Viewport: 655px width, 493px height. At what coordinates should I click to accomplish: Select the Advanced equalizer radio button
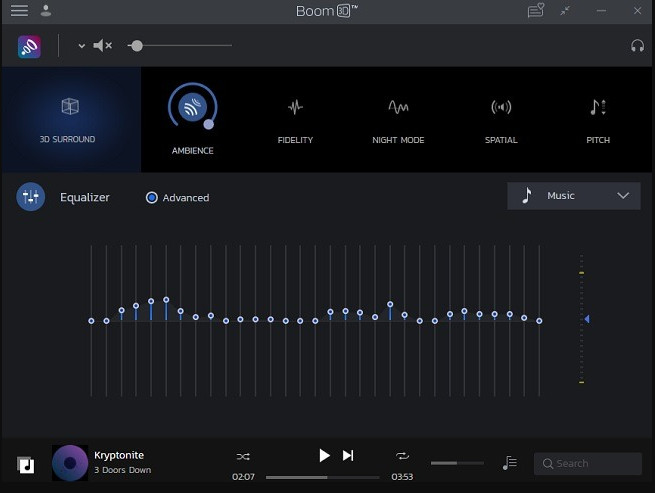coord(152,198)
